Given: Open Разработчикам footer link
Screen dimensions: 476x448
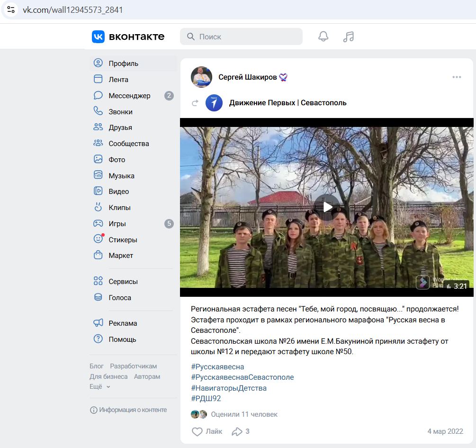Looking at the screenshot, I should click(133, 366).
